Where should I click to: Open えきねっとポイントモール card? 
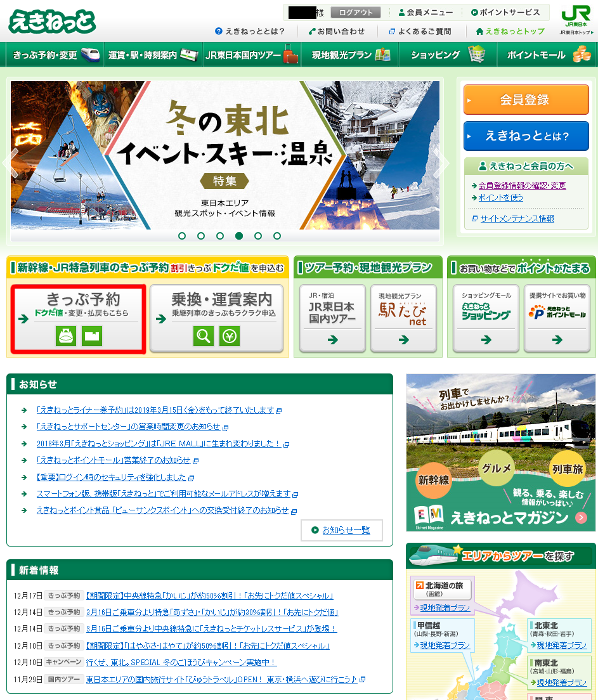pyautogui.click(x=557, y=318)
